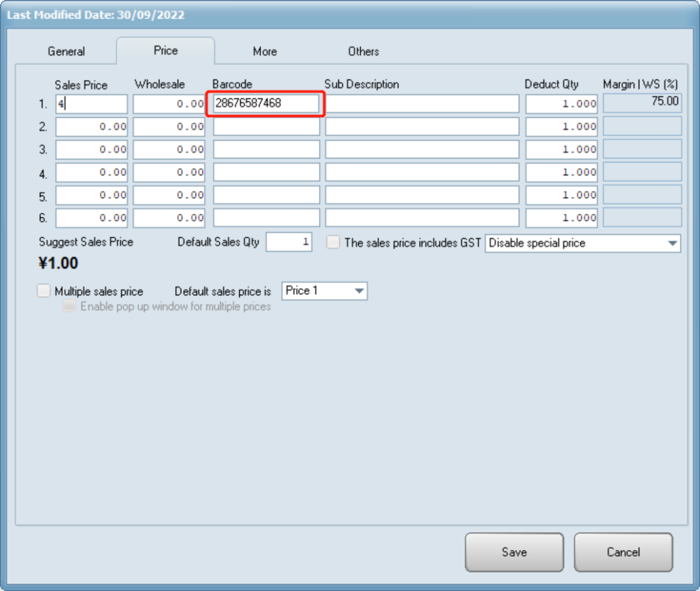Enable the sales price includes GST checkbox

(x=333, y=243)
